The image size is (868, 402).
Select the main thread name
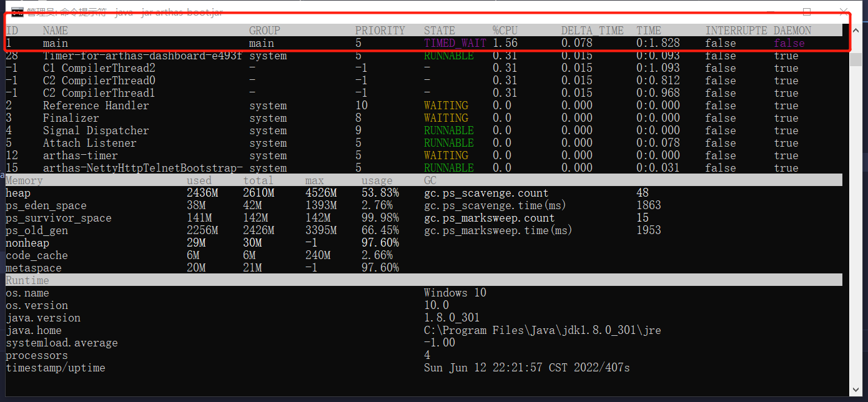56,43
